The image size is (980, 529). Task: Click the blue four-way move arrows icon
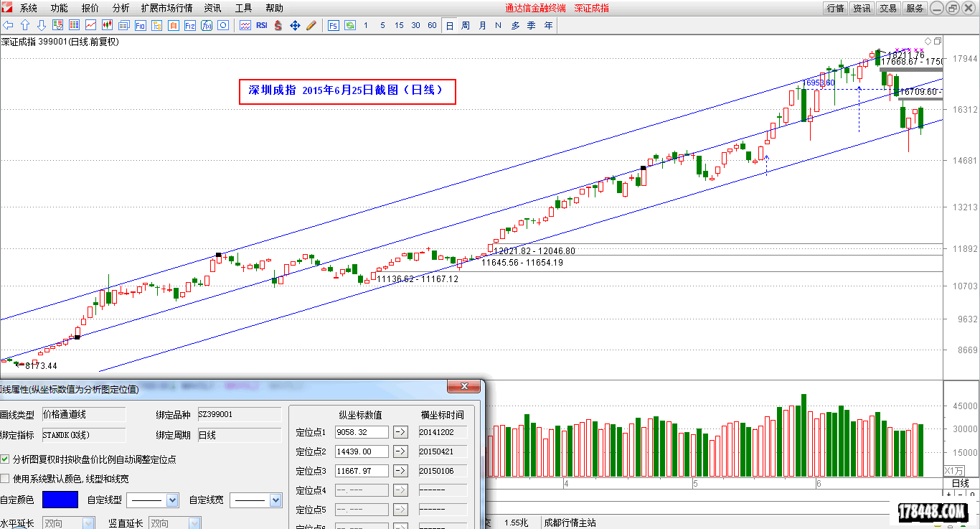[295, 25]
